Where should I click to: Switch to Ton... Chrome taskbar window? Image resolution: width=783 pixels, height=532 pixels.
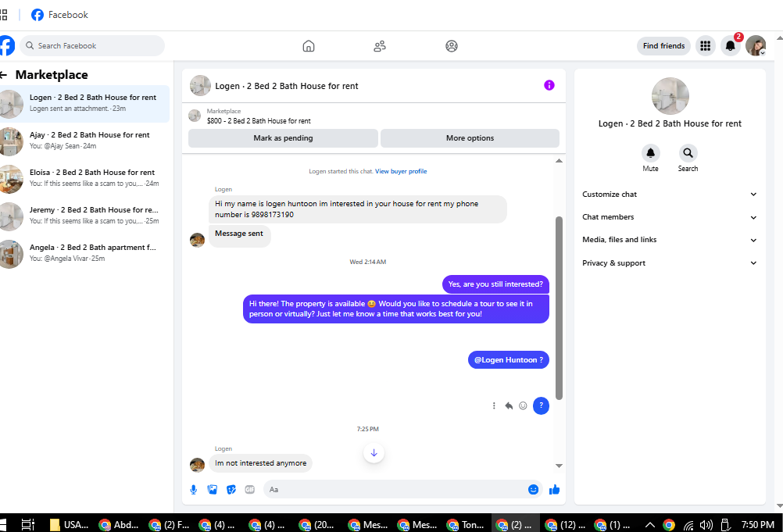(x=466, y=524)
